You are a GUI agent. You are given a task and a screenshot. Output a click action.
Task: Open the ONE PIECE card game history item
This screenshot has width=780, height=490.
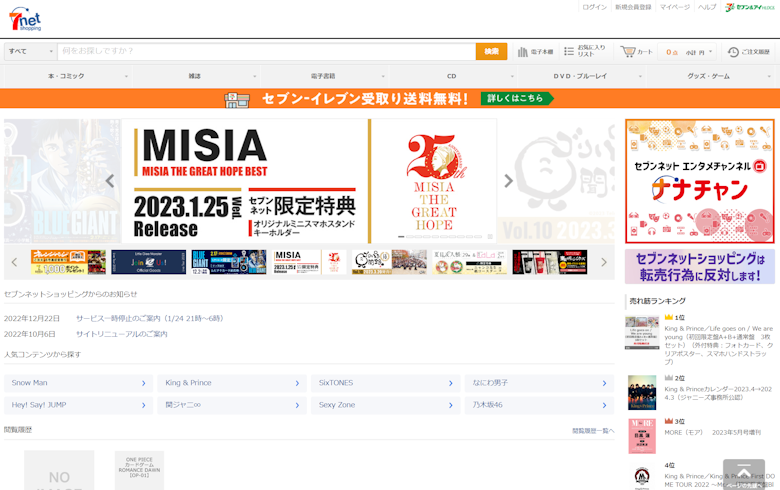pyautogui.click(x=139, y=470)
